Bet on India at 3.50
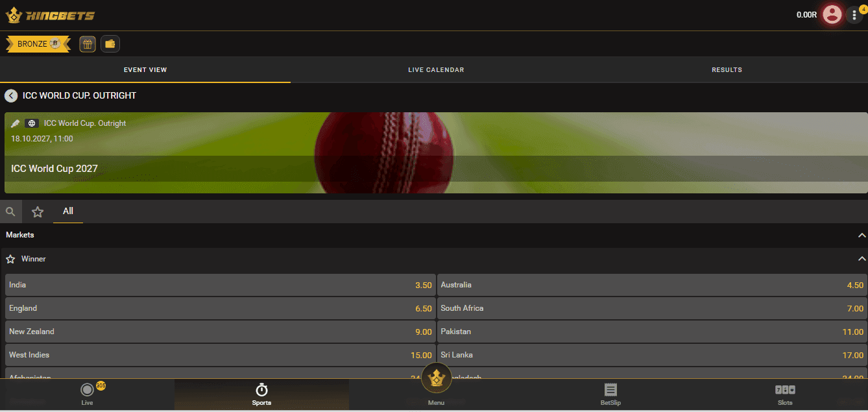Image resolution: width=868 pixels, height=412 pixels. 220,285
